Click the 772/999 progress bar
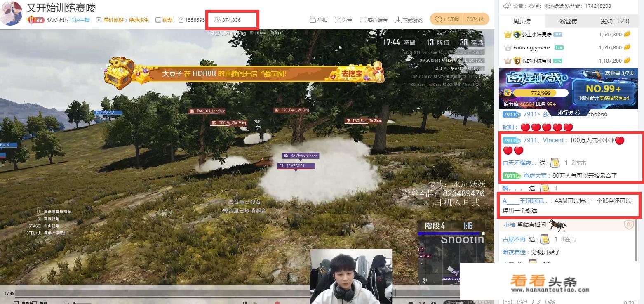The image size is (644, 304). click(541, 93)
